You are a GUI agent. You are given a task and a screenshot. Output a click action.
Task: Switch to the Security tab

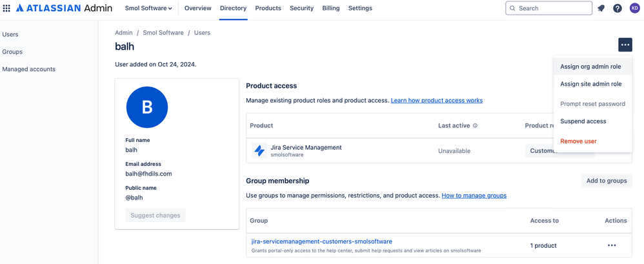301,8
